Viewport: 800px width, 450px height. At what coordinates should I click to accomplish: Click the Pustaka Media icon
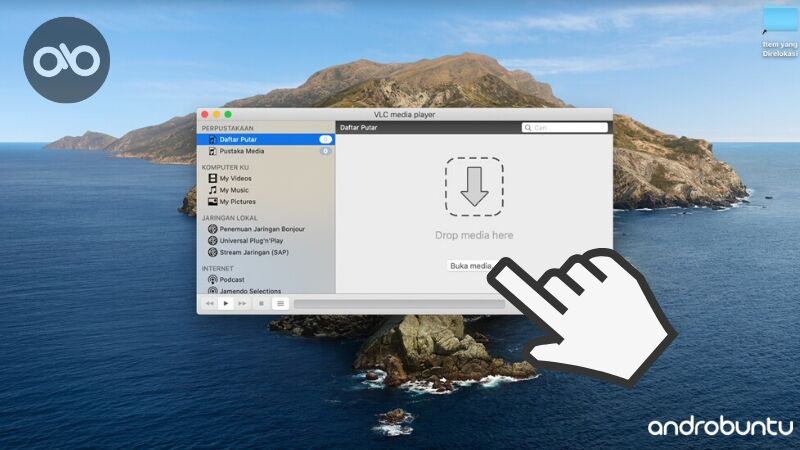point(213,151)
